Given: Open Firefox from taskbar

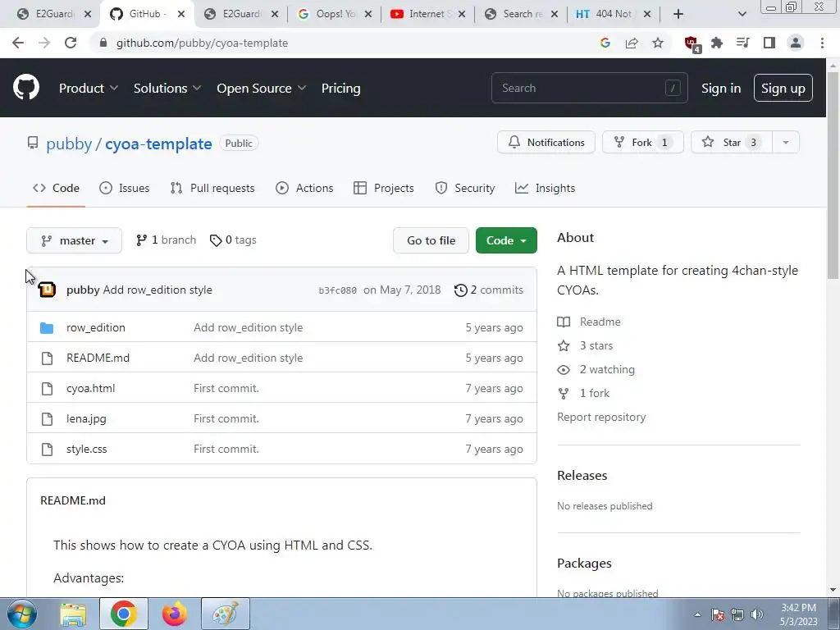Looking at the screenshot, I should click(x=175, y=614).
